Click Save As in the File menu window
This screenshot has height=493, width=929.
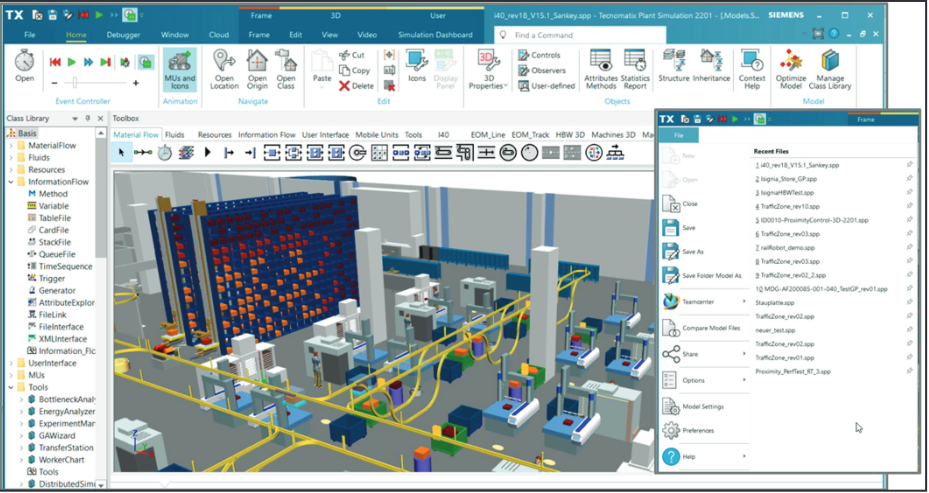pyautogui.click(x=683, y=252)
